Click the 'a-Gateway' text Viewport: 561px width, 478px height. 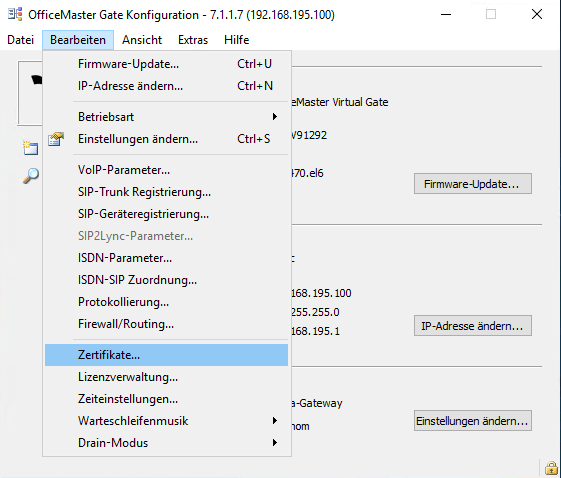coord(317,403)
